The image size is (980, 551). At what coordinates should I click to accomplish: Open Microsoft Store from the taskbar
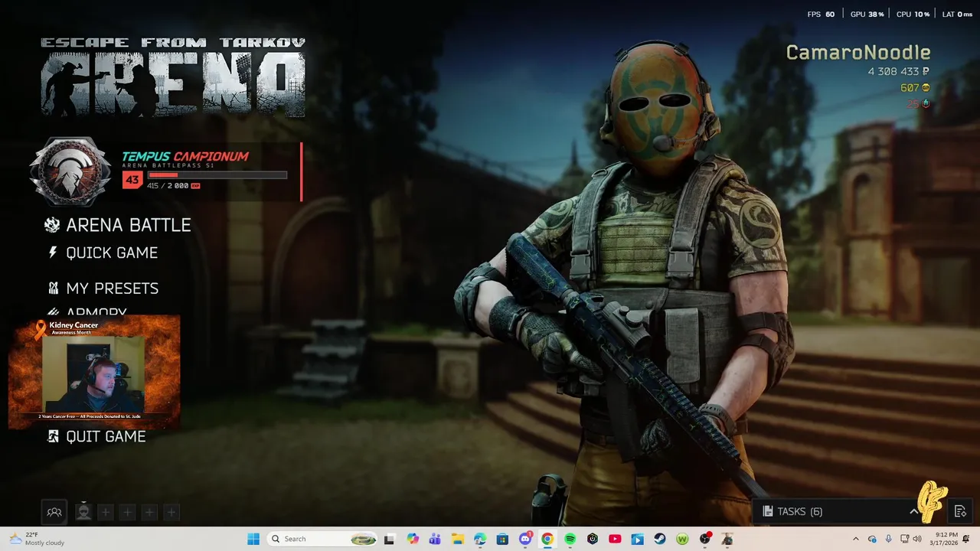(502, 539)
